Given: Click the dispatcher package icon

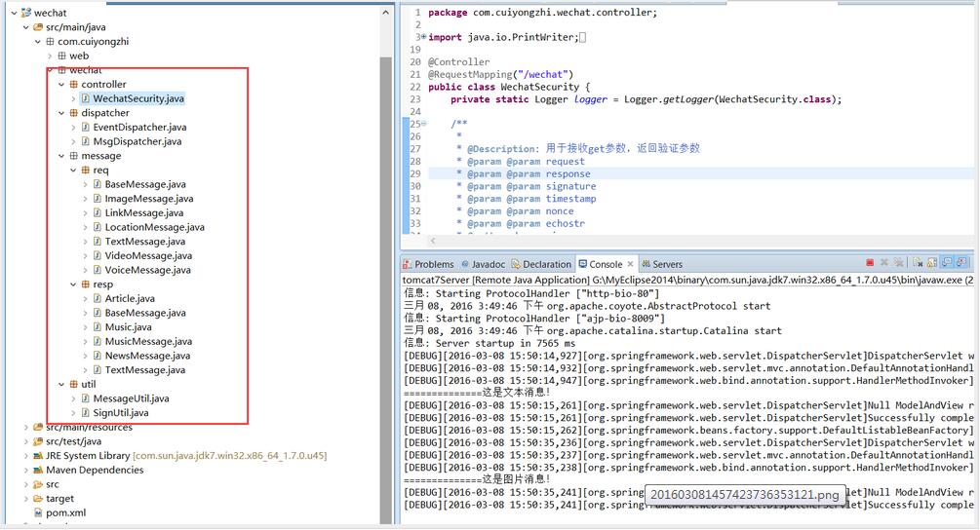Looking at the screenshot, I should click(74, 113).
